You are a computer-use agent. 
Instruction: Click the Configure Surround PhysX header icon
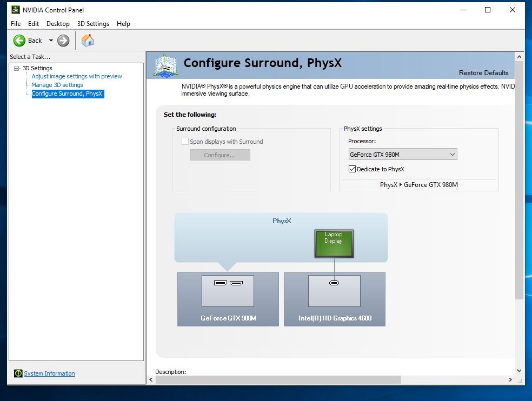coord(165,65)
